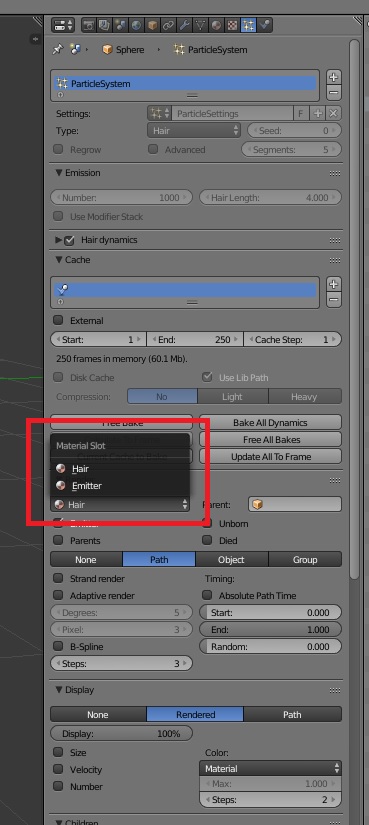The width and height of the screenshot is (369, 825).
Task: Toggle the Died checkbox
Action: click(x=208, y=540)
